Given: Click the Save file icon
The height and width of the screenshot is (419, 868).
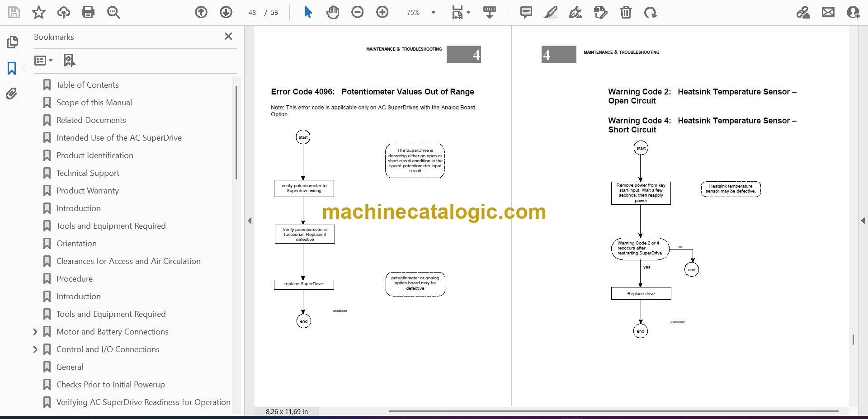Looking at the screenshot, I should pyautogui.click(x=14, y=12).
